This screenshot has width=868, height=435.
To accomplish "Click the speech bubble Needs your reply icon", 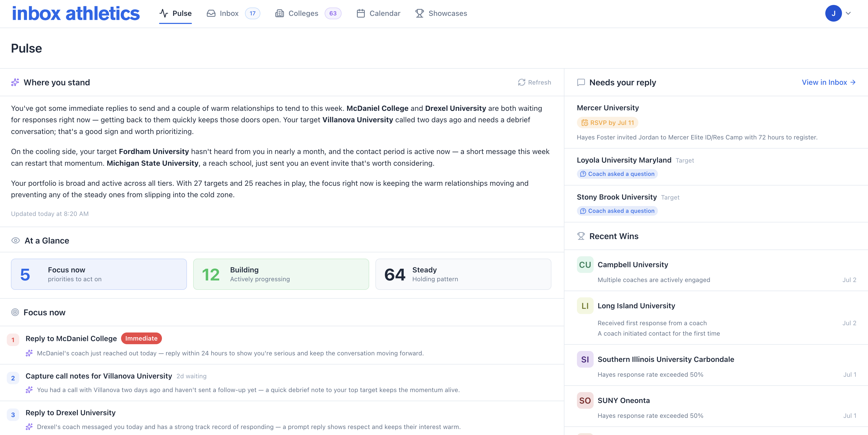I will (581, 82).
